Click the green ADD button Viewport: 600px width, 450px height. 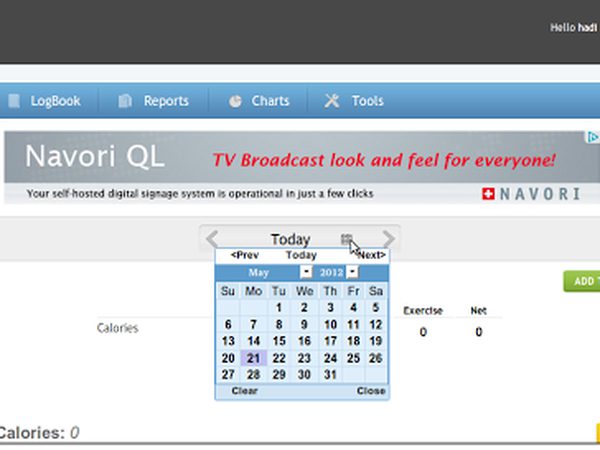[x=582, y=281]
